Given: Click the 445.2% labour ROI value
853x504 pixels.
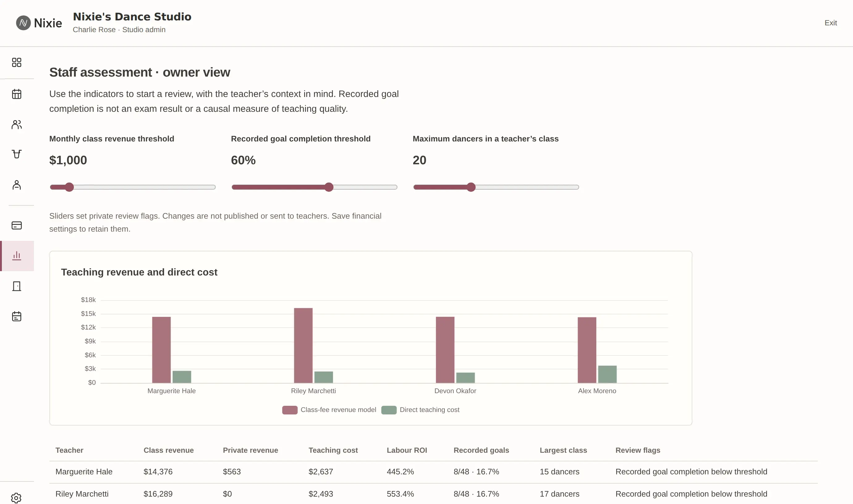Looking at the screenshot, I should coord(400,472).
